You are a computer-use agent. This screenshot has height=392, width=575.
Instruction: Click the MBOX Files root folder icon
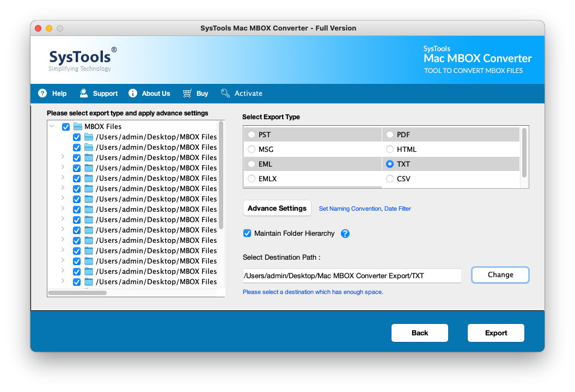(x=78, y=126)
